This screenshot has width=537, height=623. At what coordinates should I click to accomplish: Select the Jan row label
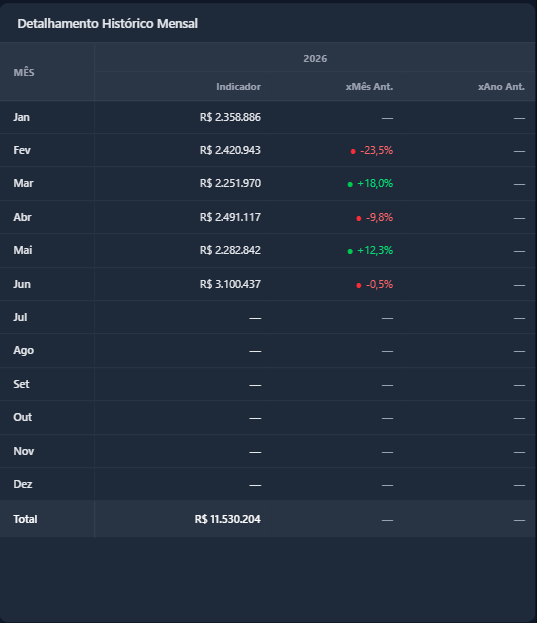[21, 117]
